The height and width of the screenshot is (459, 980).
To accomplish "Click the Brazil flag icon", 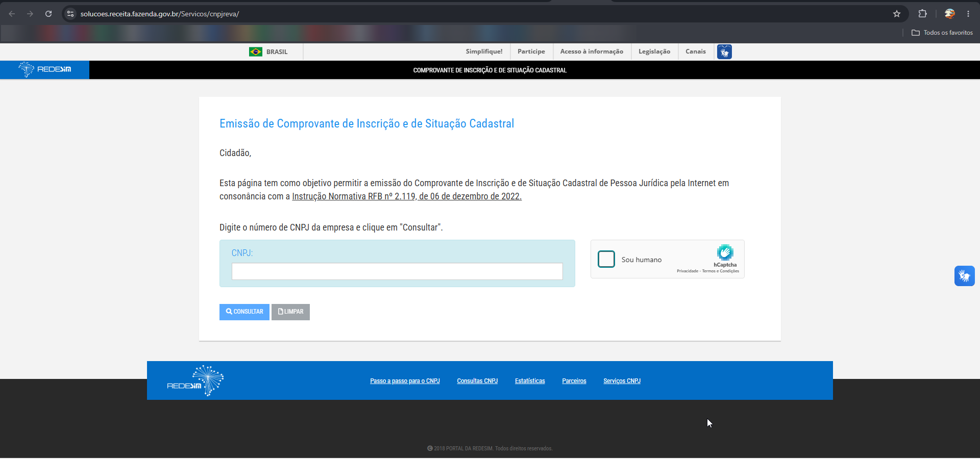I will pyautogui.click(x=256, y=52).
